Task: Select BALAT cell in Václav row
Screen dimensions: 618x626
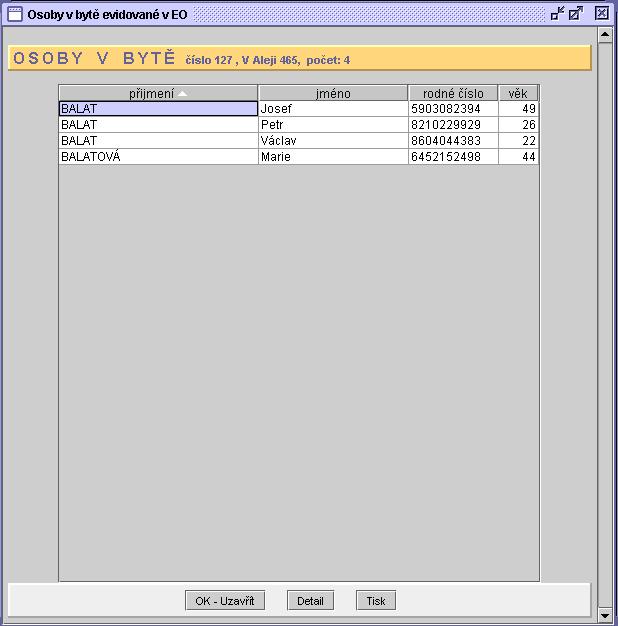Action: (158, 141)
